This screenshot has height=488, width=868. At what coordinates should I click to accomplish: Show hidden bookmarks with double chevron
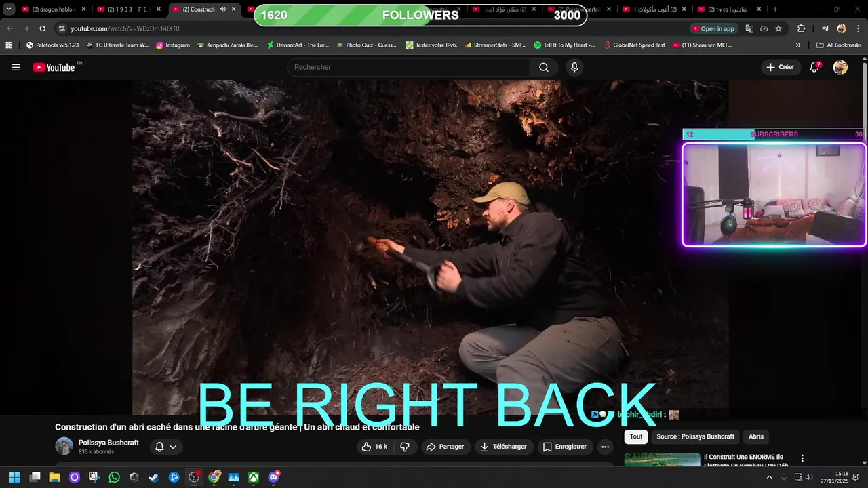point(798,45)
